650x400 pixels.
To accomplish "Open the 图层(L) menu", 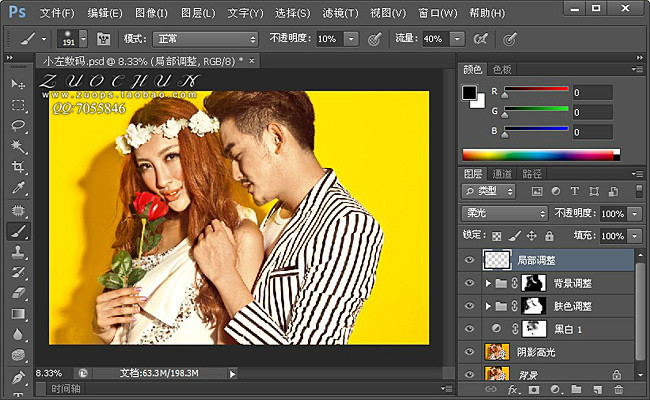I will pos(198,13).
